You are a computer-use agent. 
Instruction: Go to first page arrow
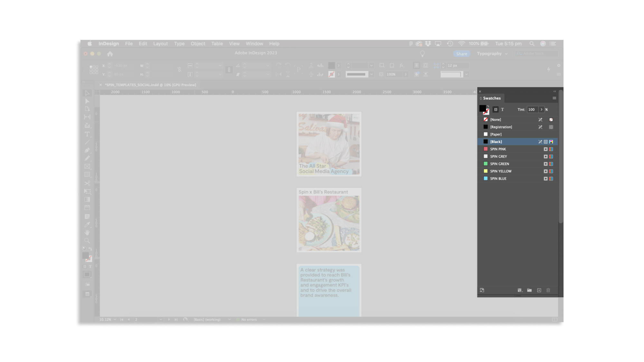pyautogui.click(x=122, y=320)
